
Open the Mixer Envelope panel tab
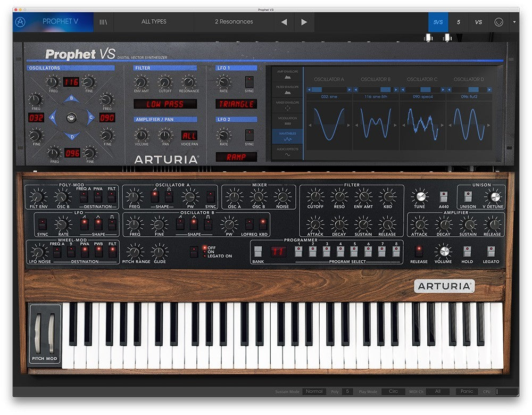(x=287, y=105)
